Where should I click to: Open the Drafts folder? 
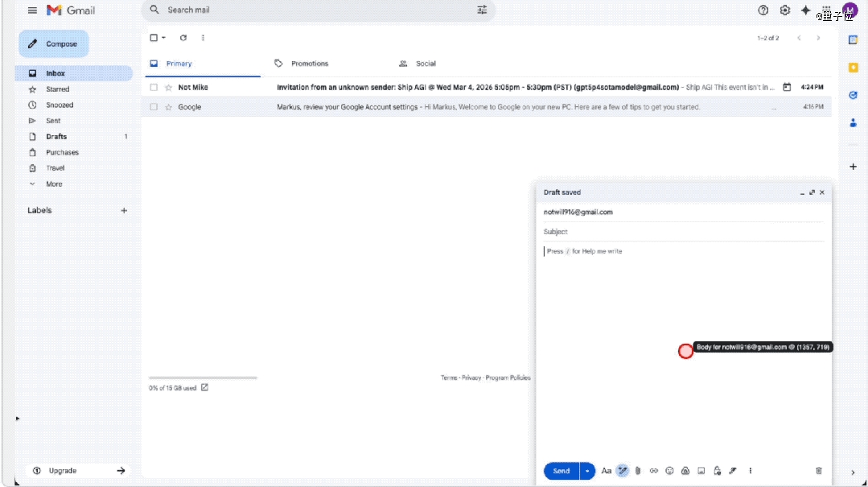point(56,137)
